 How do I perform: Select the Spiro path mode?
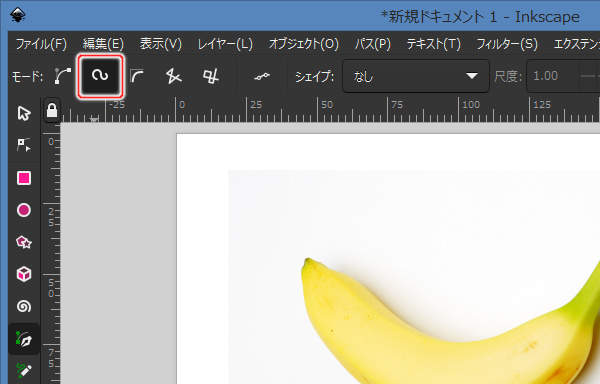tap(100, 76)
